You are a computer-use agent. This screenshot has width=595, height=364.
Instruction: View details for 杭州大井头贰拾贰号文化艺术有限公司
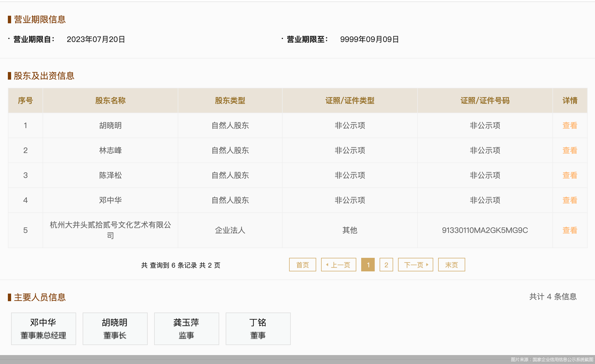click(x=570, y=230)
